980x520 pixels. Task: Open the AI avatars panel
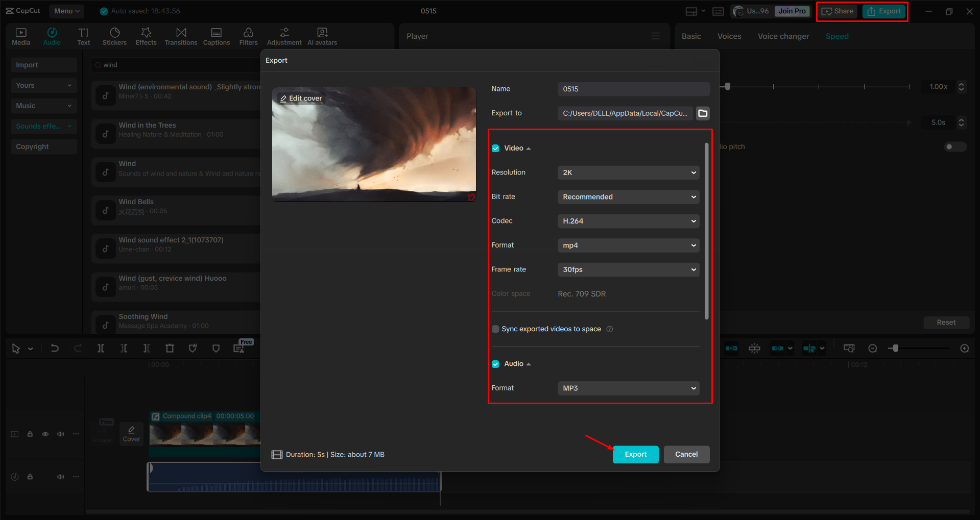[322, 36]
